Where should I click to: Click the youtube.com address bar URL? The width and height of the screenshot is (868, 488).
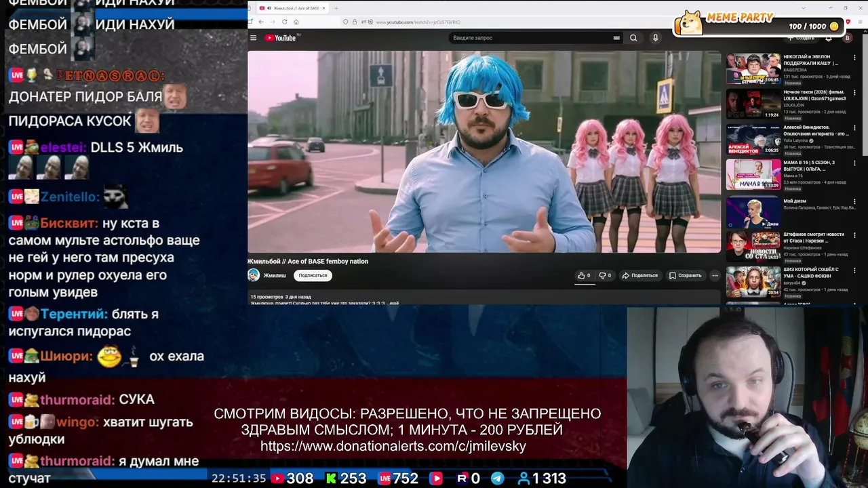418,22
